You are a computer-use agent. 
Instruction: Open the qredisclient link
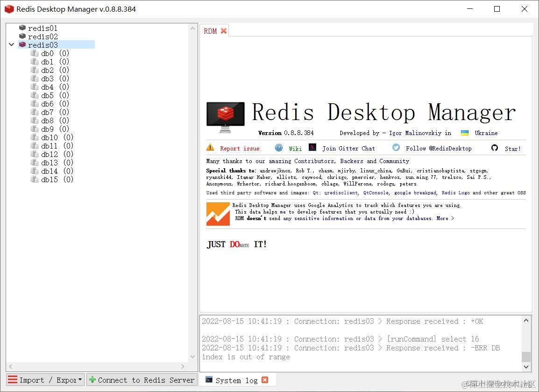(341, 193)
